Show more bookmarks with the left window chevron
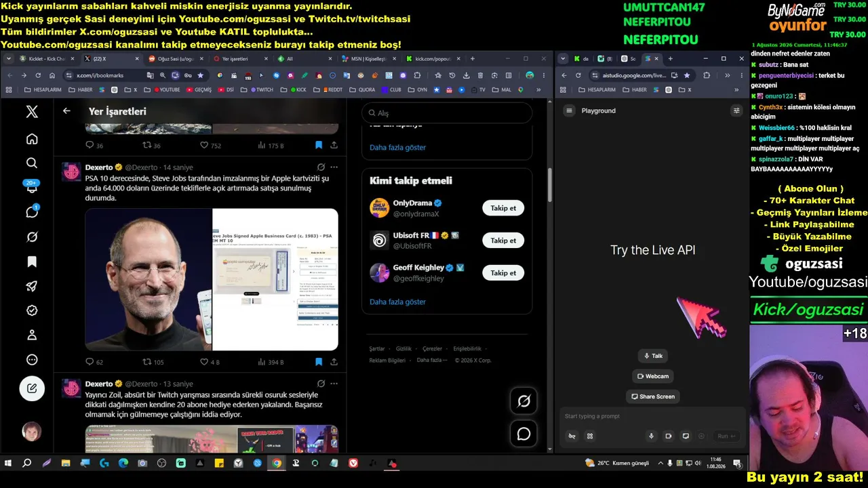The image size is (868, 488). [539, 89]
